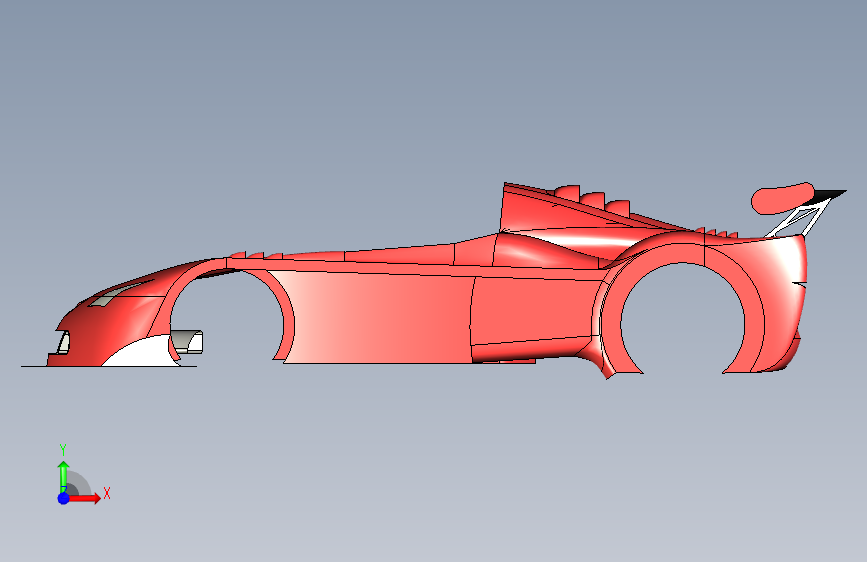
Task: Select the red X label beside the triad
Action: click(x=107, y=493)
